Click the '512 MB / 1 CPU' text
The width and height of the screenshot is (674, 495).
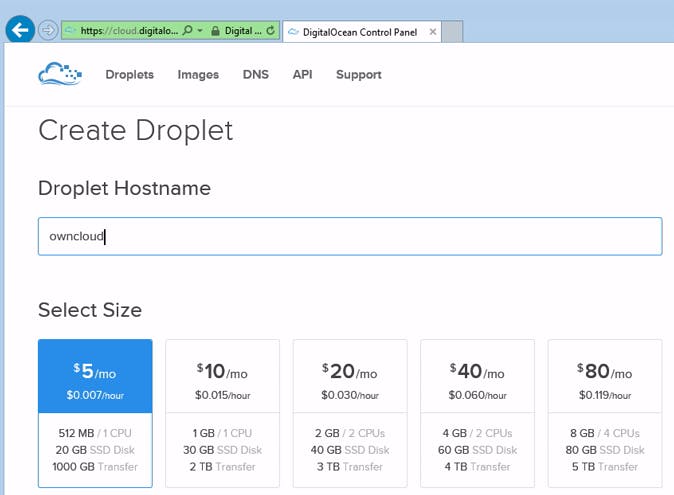pyautogui.click(x=95, y=433)
